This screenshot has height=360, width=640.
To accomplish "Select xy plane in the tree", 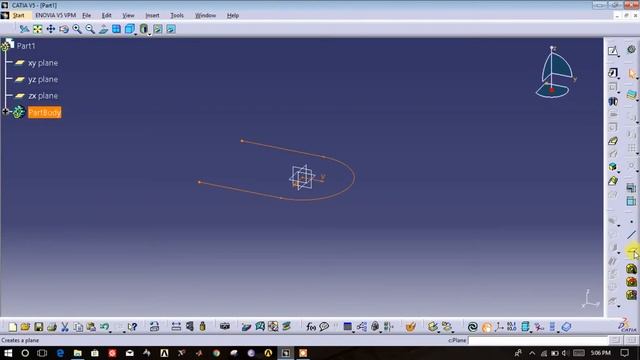I will pos(43,63).
